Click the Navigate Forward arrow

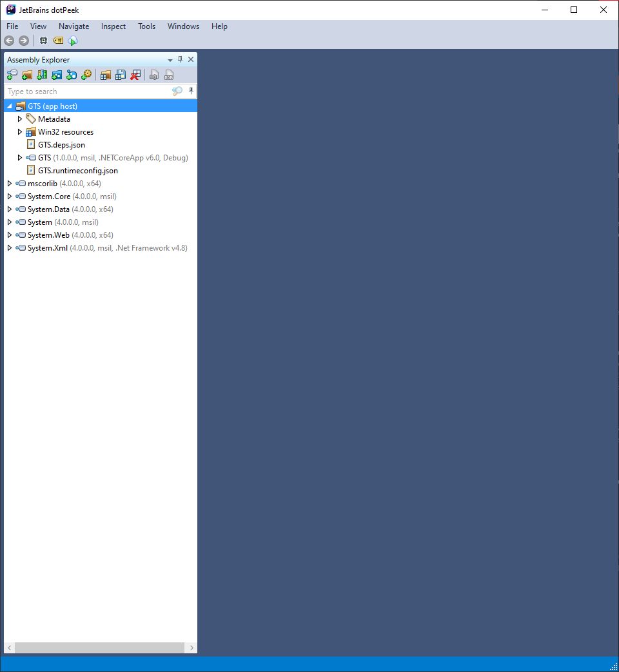tap(24, 41)
